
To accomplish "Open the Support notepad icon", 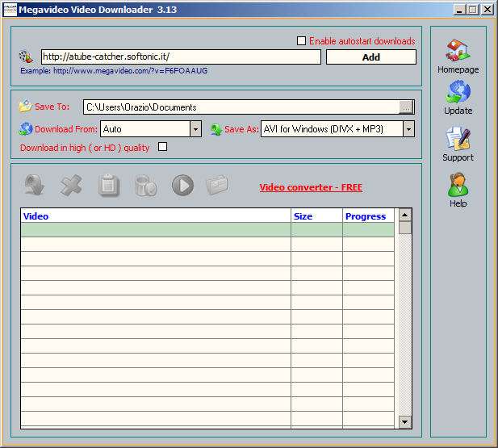I will tap(458, 138).
